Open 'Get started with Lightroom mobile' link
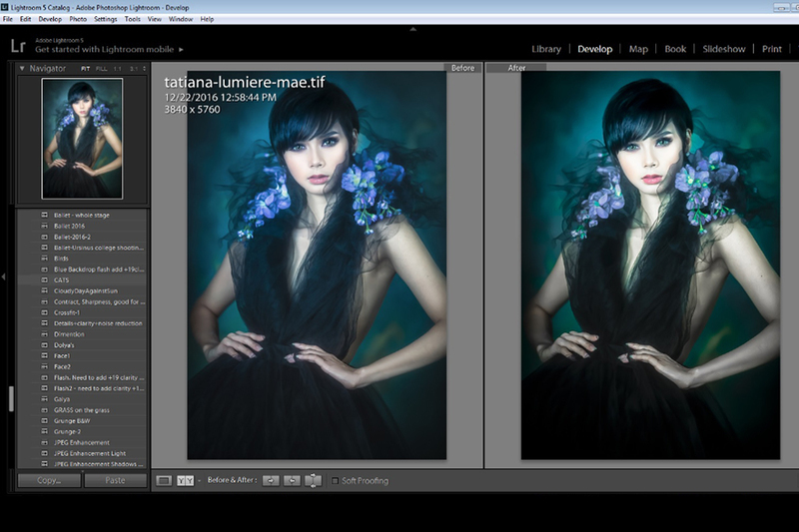The width and height of the screenshot is (799, 532). (105, 49)
